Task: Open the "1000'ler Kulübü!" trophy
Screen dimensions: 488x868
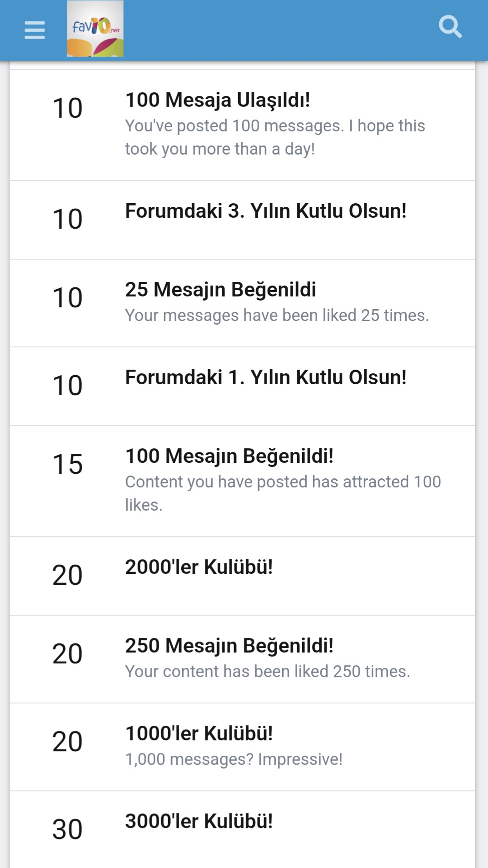Action: [x=199, y=733]
